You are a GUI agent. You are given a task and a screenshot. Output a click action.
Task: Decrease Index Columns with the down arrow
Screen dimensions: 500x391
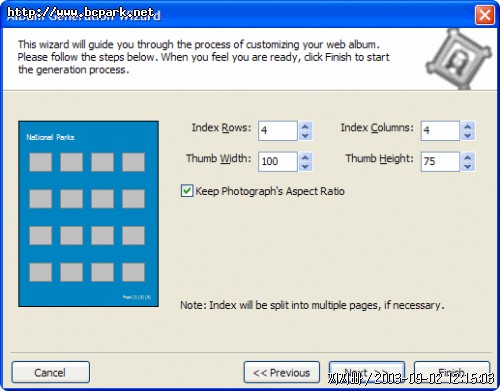click(468, 136)
